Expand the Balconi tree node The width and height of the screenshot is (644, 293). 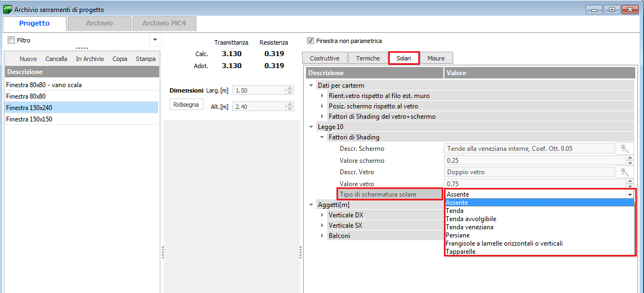(322, 236)
